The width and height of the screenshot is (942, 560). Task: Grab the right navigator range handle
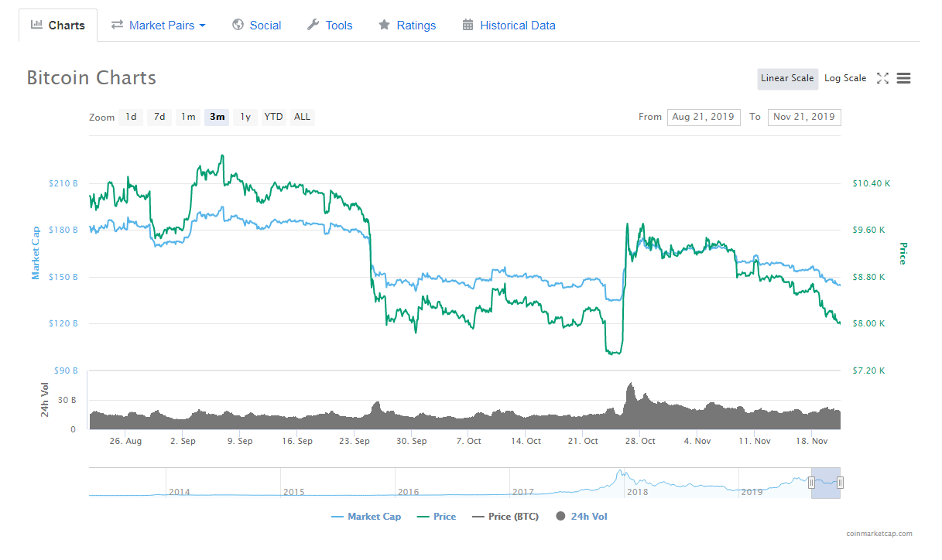840,483
